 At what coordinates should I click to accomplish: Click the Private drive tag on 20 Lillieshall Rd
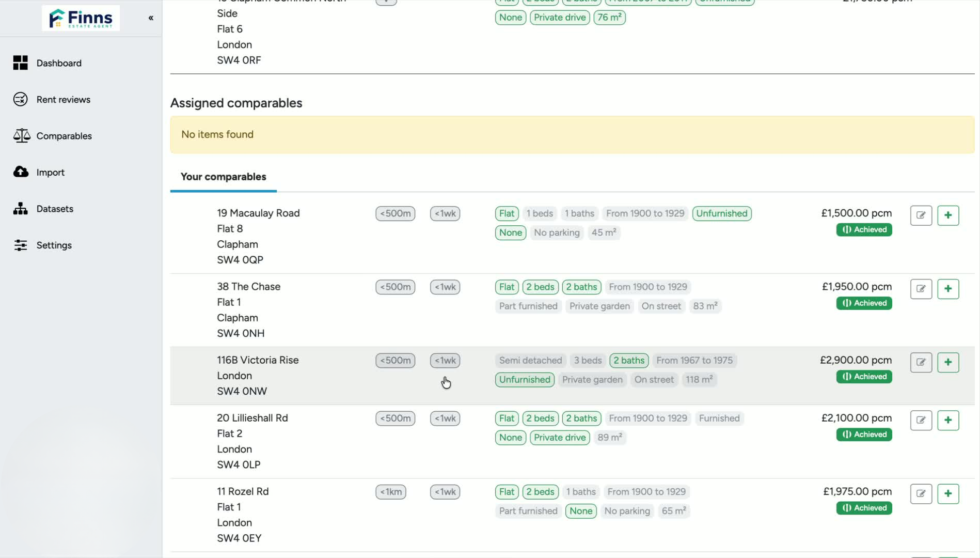pos(560,437)
